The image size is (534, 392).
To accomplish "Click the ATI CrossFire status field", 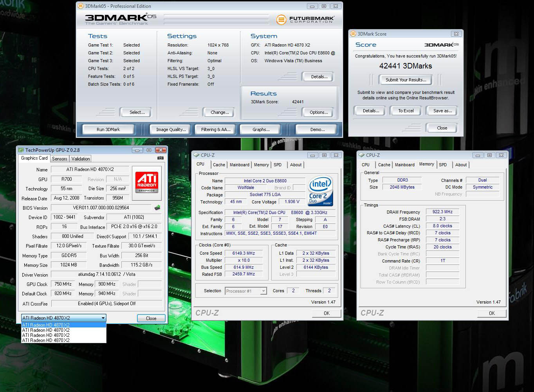I will click(106, 304).
